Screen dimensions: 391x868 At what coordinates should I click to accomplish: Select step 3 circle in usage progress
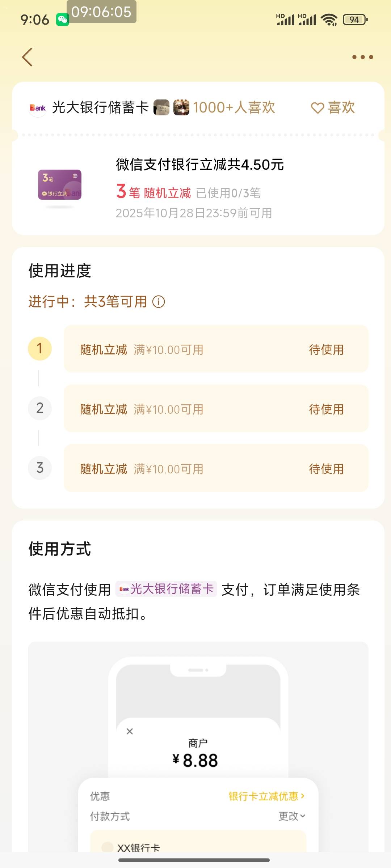click(40, 468)
